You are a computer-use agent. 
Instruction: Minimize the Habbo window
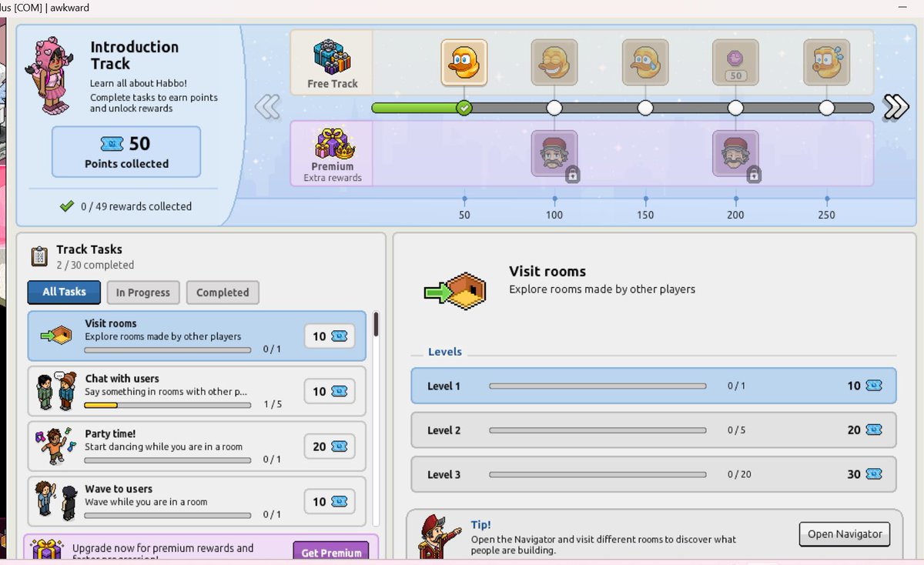[902, 6]
